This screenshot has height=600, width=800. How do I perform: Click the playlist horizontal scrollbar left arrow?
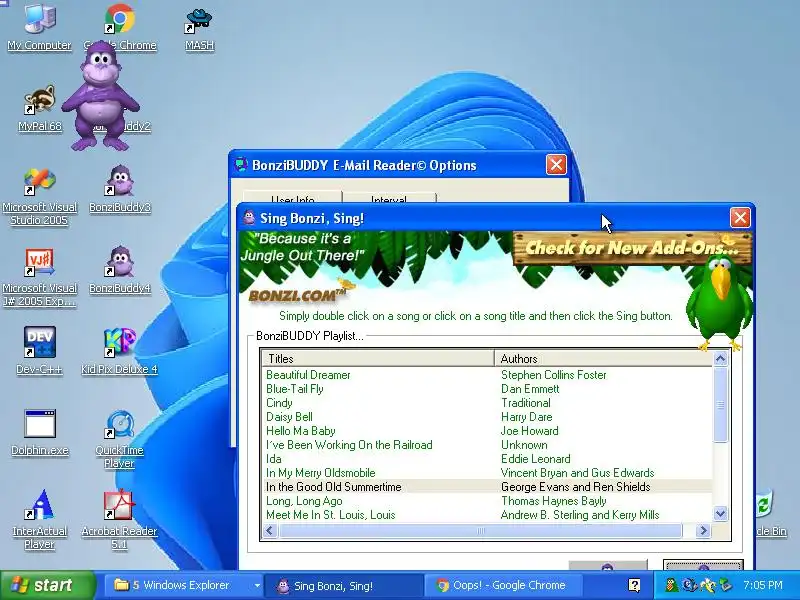point(270,531)
